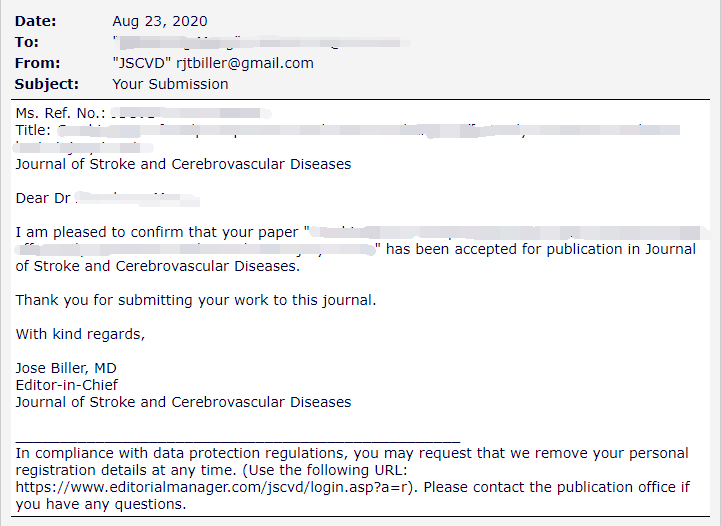Click the first Journal of Stroke line

[x=183, y=164]
